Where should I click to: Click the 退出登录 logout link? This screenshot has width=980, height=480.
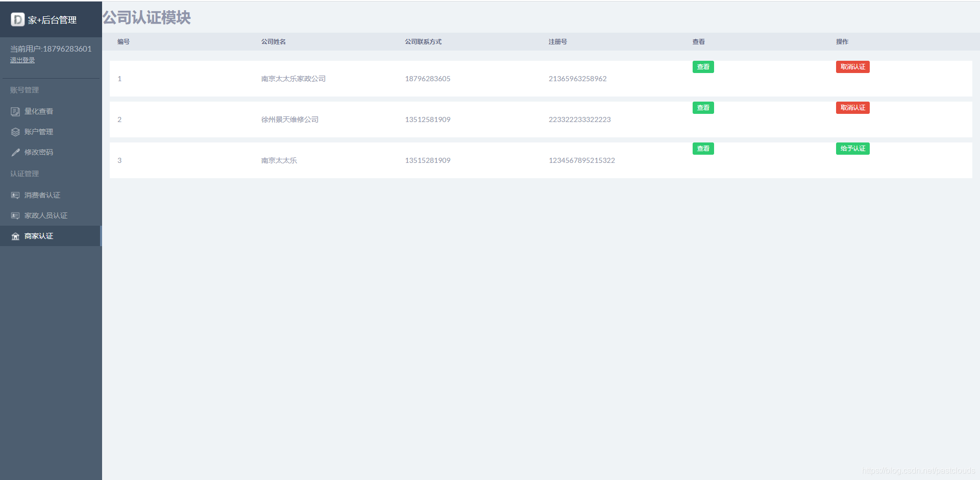(x=22, y=60)
